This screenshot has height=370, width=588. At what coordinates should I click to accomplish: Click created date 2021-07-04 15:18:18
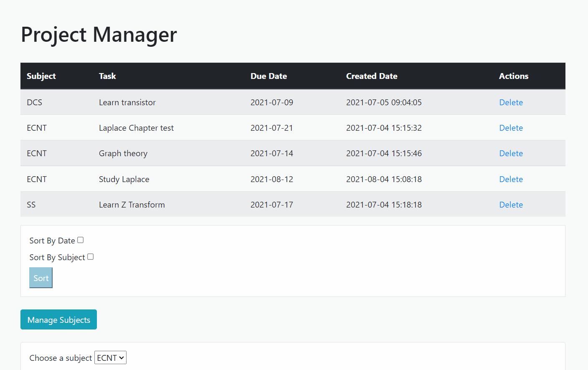click(x=384, y=205)
